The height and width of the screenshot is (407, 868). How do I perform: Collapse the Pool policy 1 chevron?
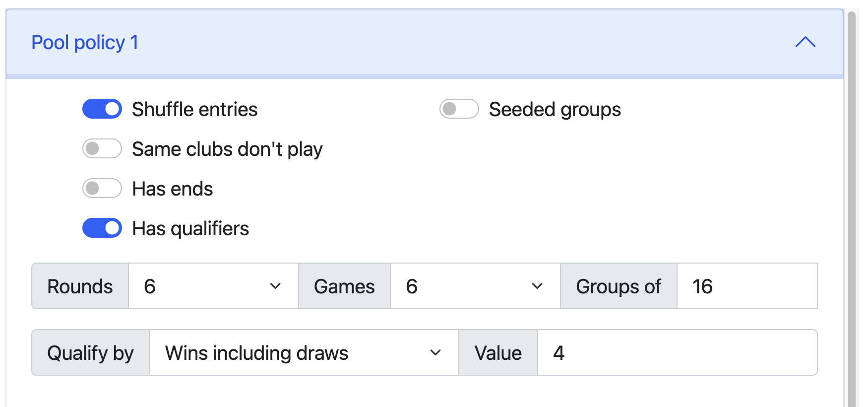pos(805,42)
